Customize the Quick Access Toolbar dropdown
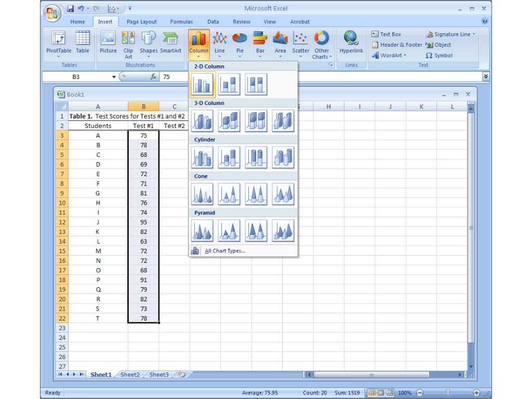 130,8
